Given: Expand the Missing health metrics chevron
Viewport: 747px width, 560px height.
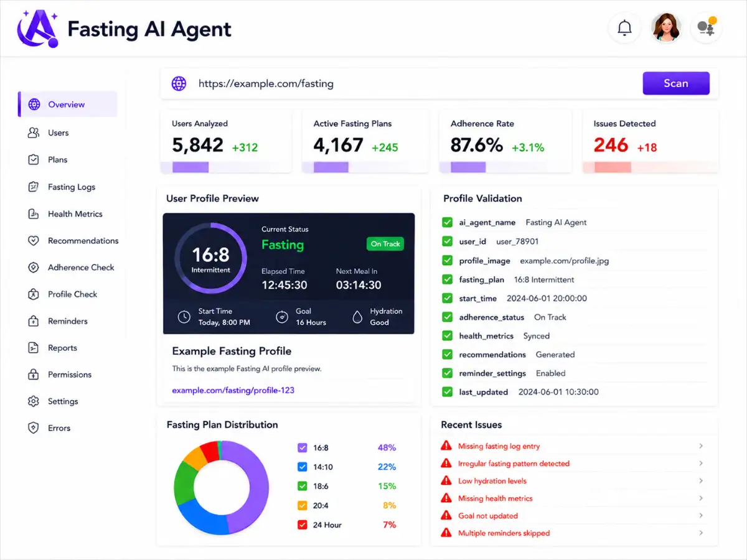Looking at the screenshot, I should 701,498.
